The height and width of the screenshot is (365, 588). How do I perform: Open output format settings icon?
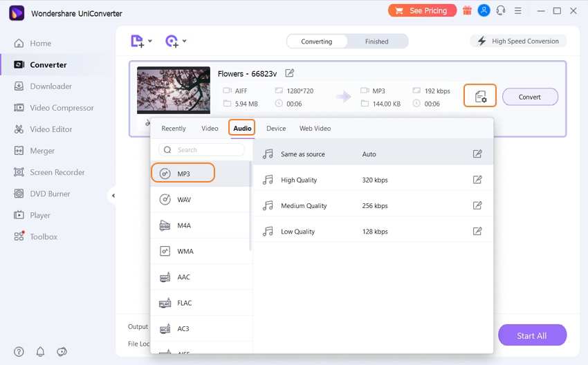[x=480, y=96]
